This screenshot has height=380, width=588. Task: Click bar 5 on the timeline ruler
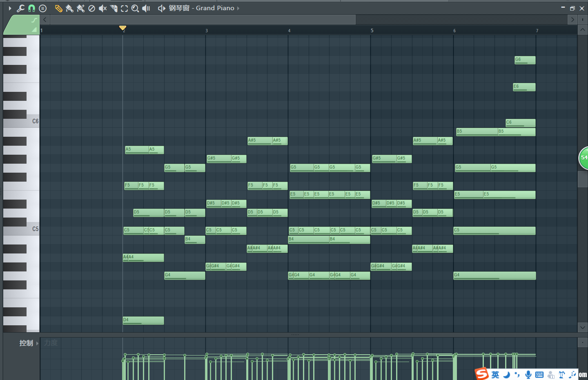(x=372, y=31)
